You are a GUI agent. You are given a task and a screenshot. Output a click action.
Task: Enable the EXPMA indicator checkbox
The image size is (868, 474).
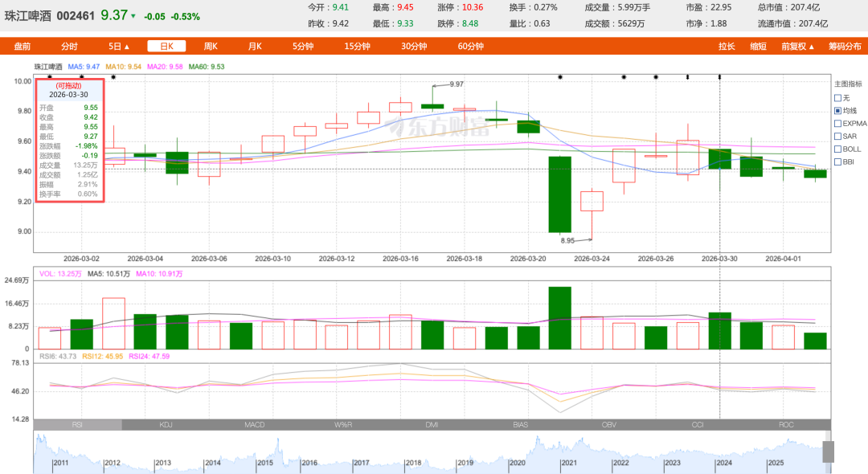(837, 124)
